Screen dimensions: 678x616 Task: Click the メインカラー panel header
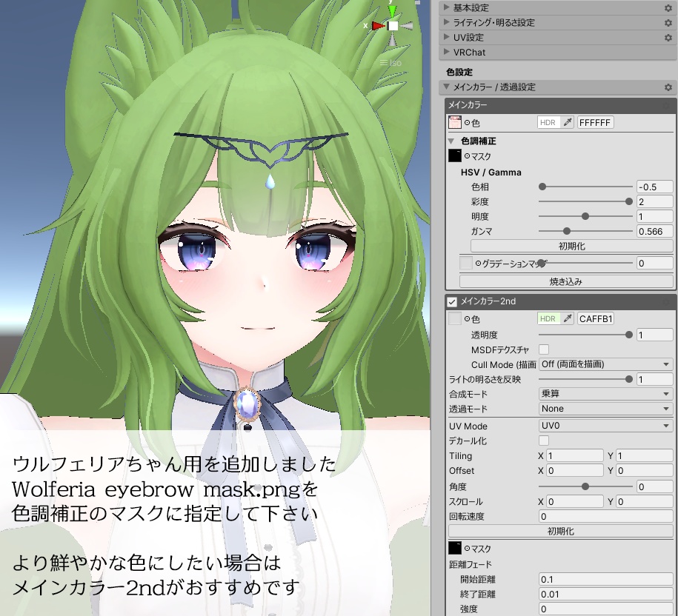[x=560, y=104]
